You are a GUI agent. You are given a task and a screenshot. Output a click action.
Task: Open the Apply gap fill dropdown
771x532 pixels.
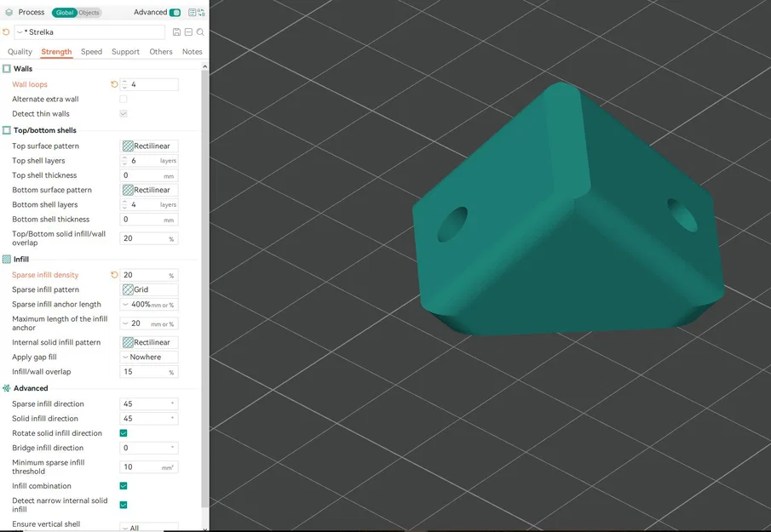[x=149, y=357]
